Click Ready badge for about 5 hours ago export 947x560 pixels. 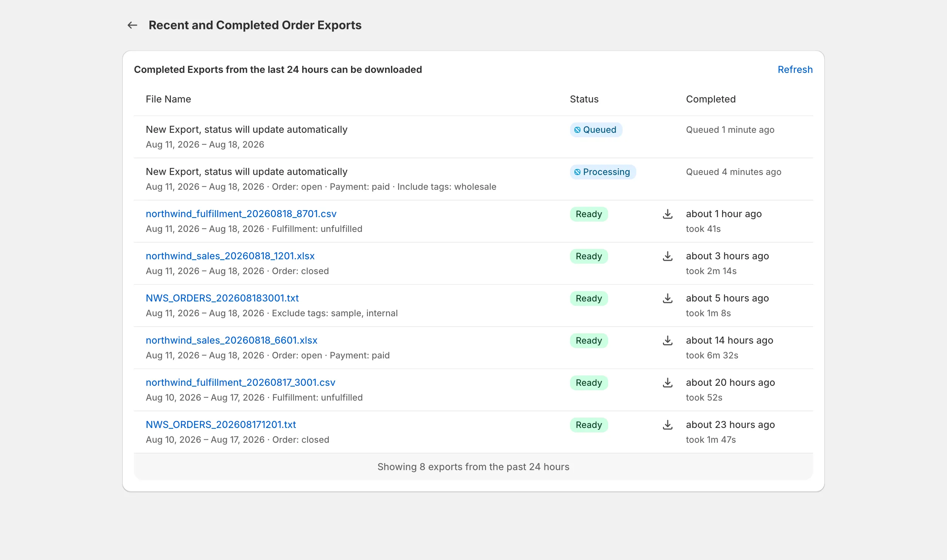(589, 298)
